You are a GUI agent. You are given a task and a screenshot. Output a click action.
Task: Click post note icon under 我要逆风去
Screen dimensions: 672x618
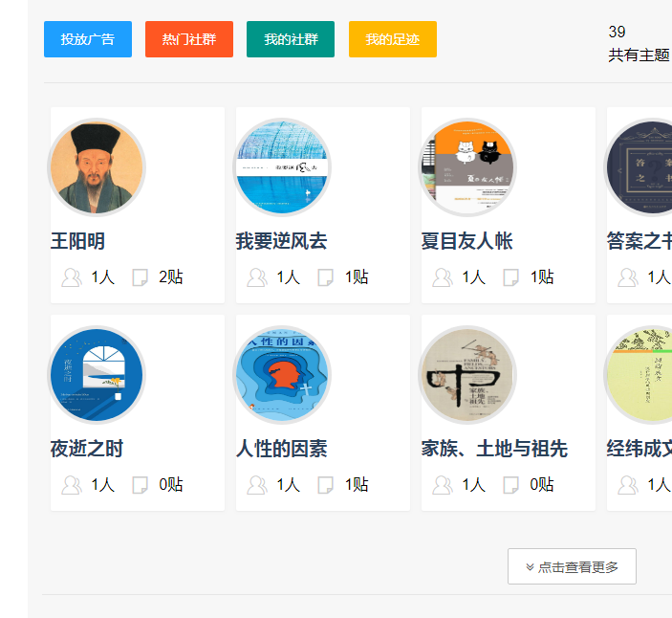pyautogui.click(x=326, y=277)
